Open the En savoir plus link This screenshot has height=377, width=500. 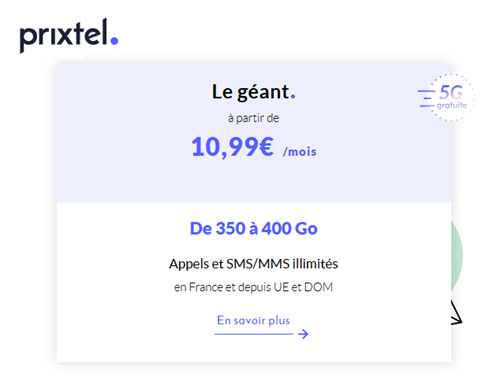tap(253, 320)
